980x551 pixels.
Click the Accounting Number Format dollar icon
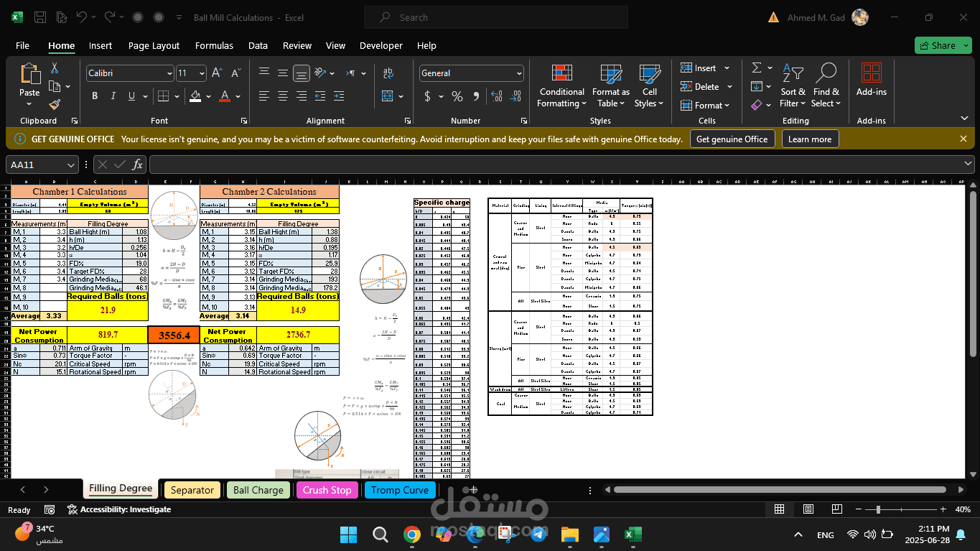tap(428, 96)
